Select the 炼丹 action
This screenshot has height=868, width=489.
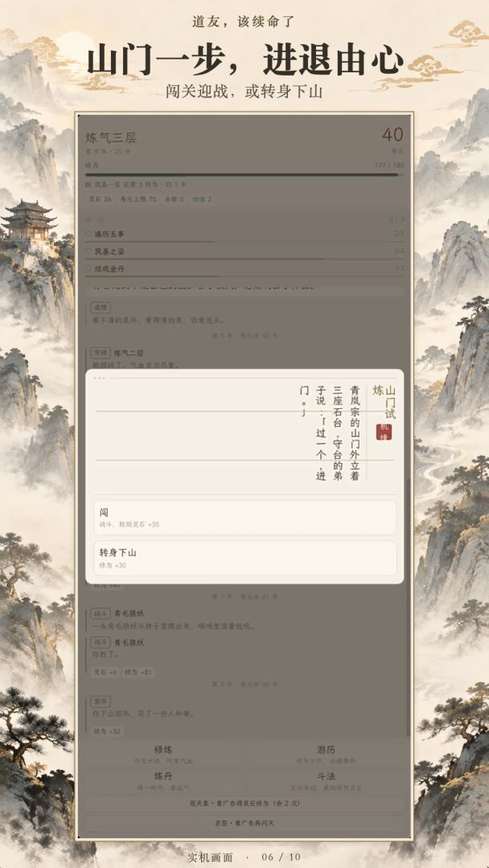[163, 780]
